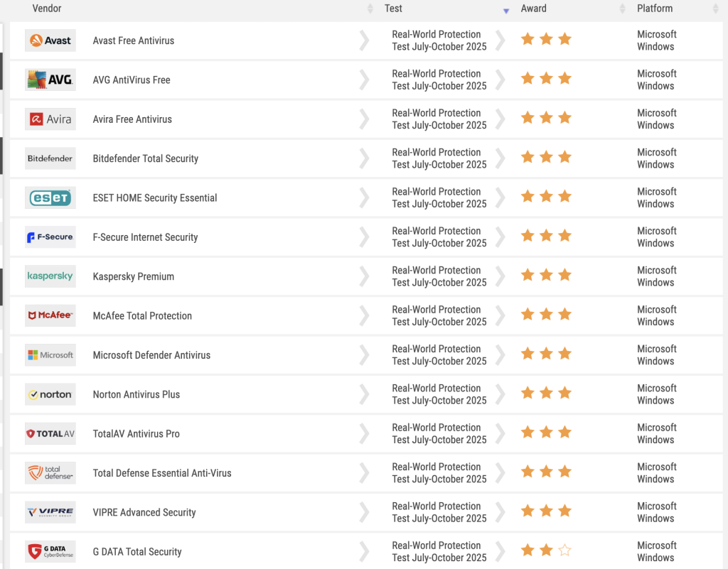Open Bitdefender Total Security entry
Image resolution: width=728 pixels, height=569 pixels.
146,158
